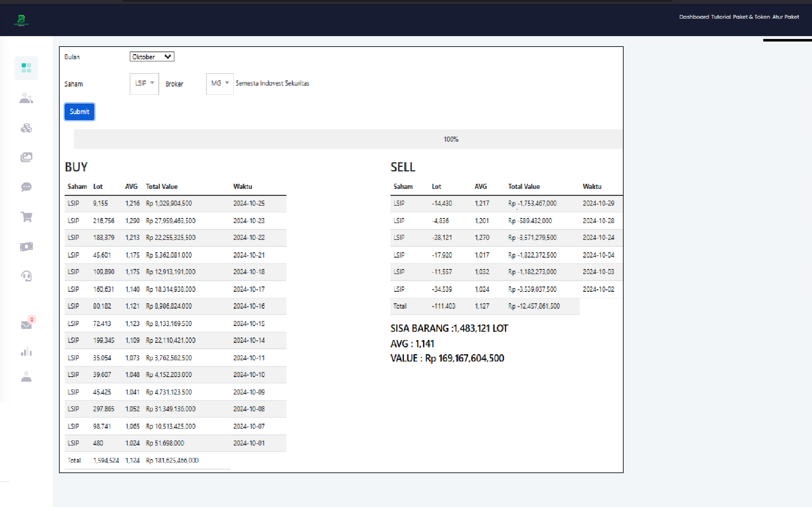Viewport: 812px width, 507px height.
Task: Open the users group sidebar icon
Action: click(26, 98)
